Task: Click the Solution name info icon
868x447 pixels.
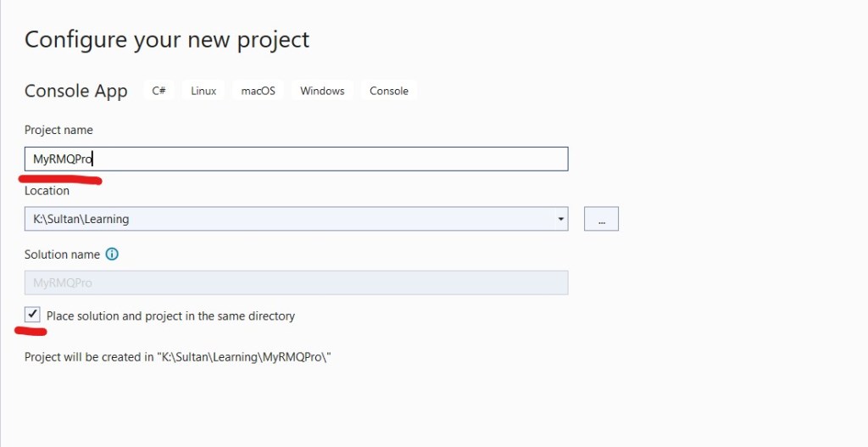Action: 112,254
